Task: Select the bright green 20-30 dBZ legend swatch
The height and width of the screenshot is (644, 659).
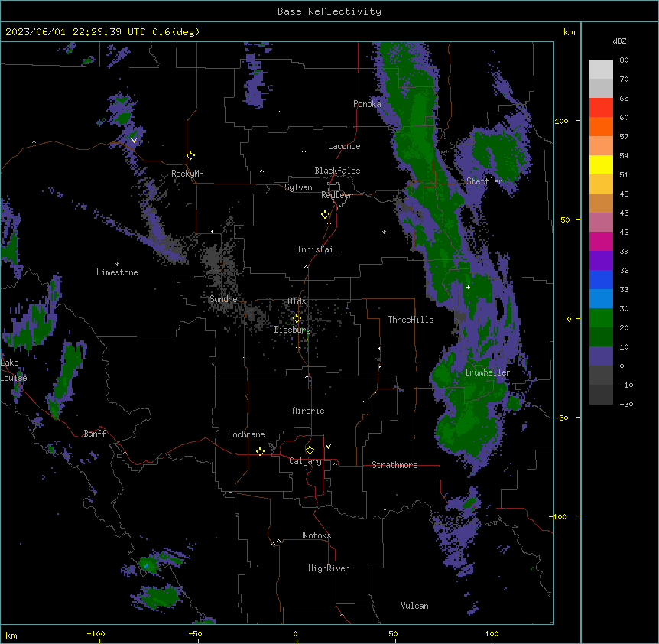Action: 601,318
